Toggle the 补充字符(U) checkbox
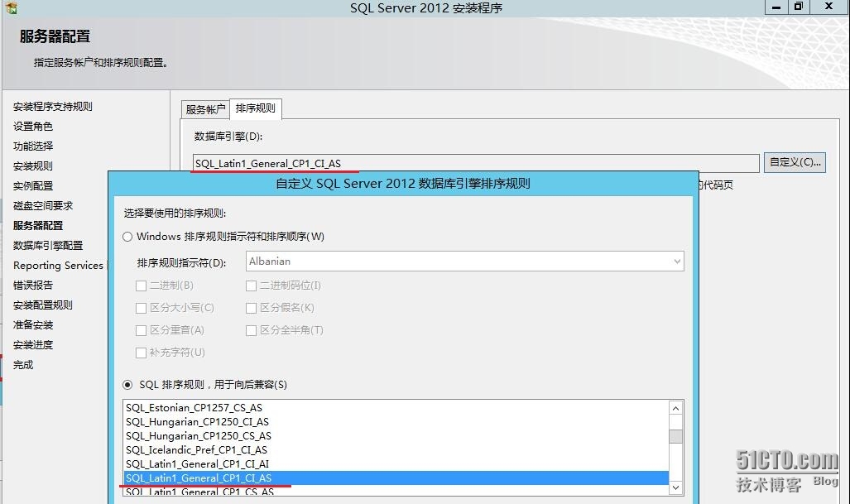Screen dimensions: 850x504 click(x=141, y=353)
